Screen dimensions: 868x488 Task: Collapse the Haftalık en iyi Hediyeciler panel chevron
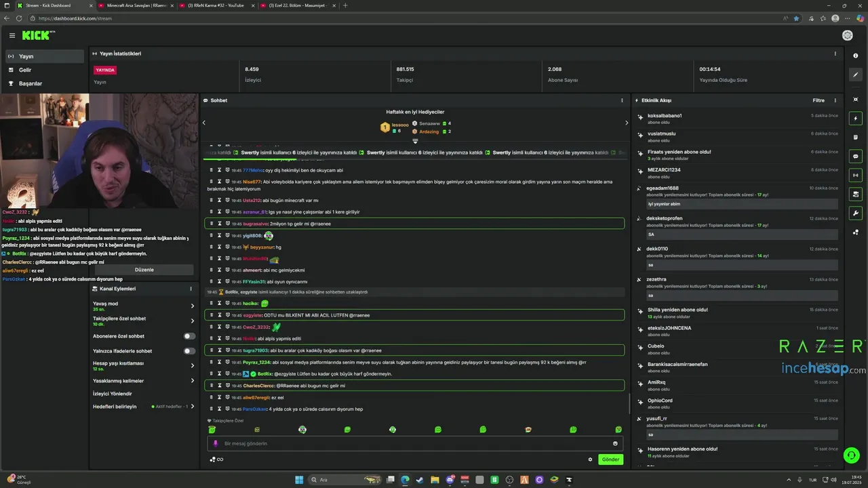coord(415,141)
